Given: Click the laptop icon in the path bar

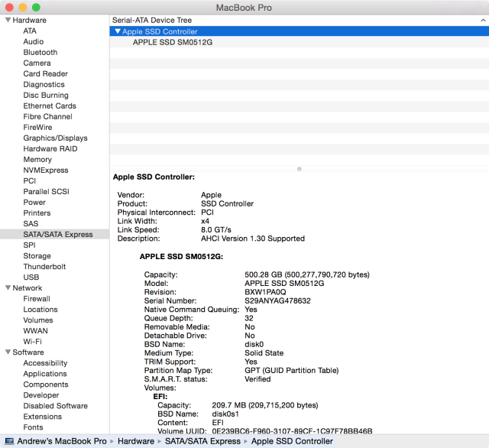Looking at the screenshot, I should click(9, 441).
